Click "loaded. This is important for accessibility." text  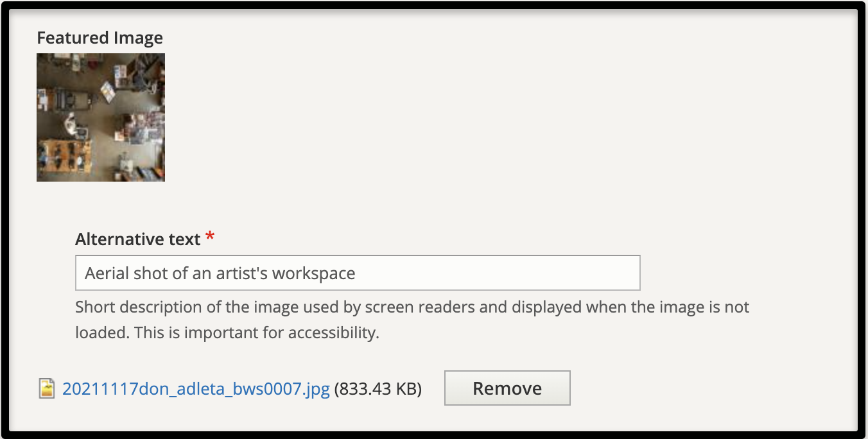227,333
